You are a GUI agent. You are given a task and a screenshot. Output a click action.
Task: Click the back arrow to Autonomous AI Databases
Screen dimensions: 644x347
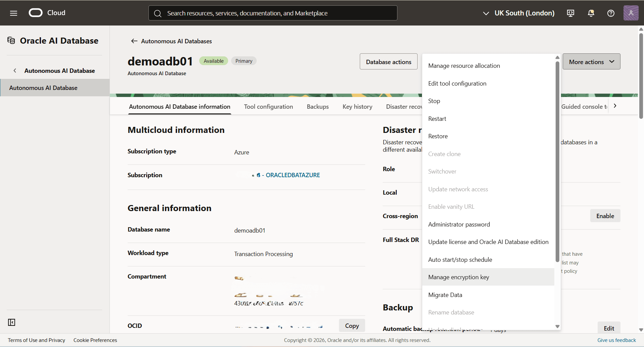point(134,41)
